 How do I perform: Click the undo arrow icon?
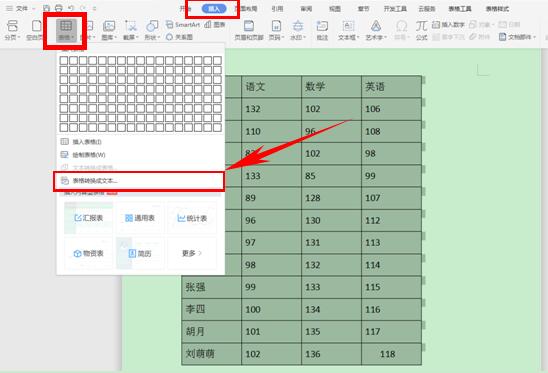tap(71, 8)
